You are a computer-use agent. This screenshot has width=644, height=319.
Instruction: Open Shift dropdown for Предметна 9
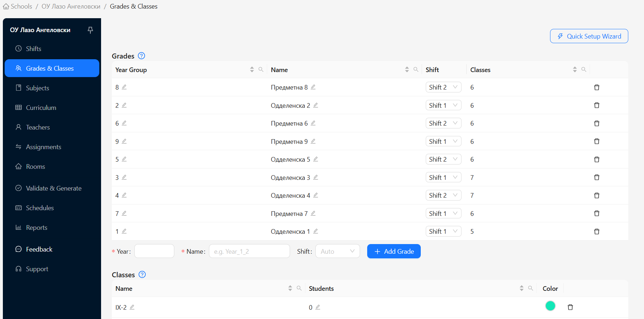click(444, 141)
